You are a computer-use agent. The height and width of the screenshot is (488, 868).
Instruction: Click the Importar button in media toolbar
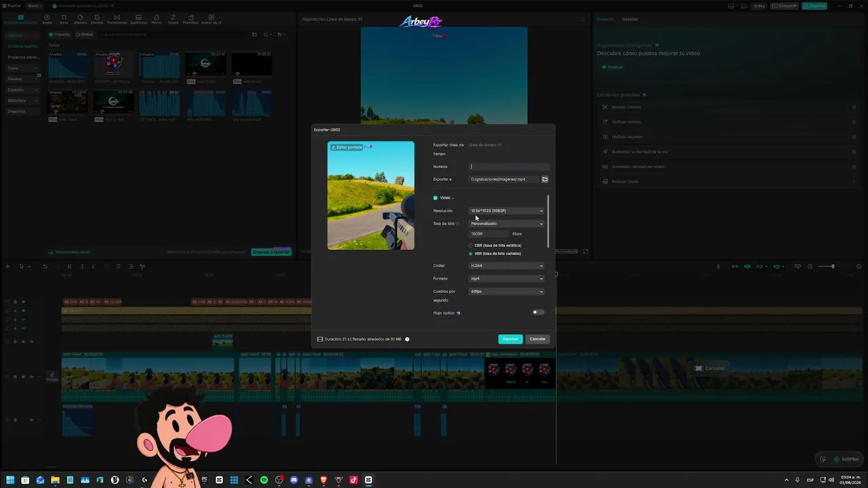coord(60,35)
